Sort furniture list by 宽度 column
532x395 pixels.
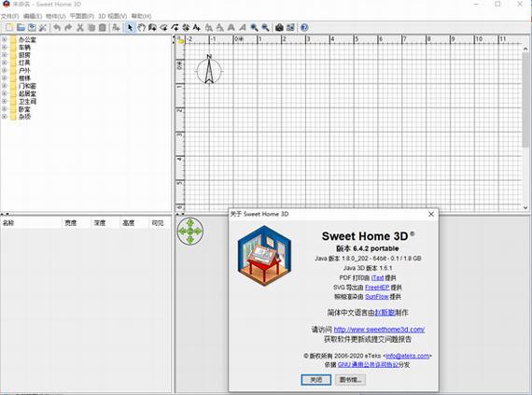pyautogui.click(x=76, y=223)
